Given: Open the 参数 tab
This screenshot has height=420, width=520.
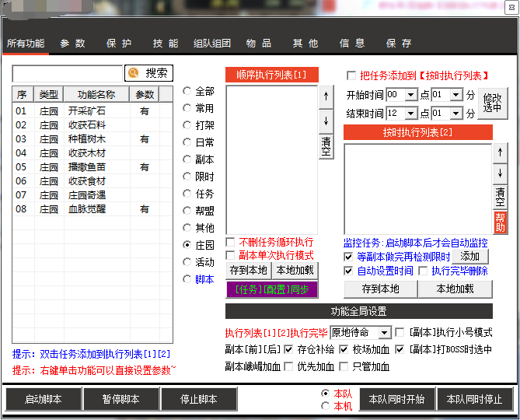Looking at the screenshot, I should click(x=72, y=44).
